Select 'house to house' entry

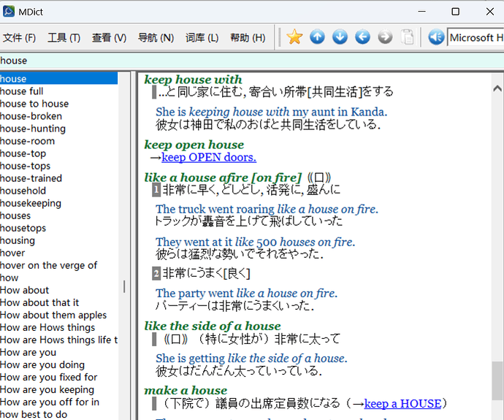coord(58,104)
